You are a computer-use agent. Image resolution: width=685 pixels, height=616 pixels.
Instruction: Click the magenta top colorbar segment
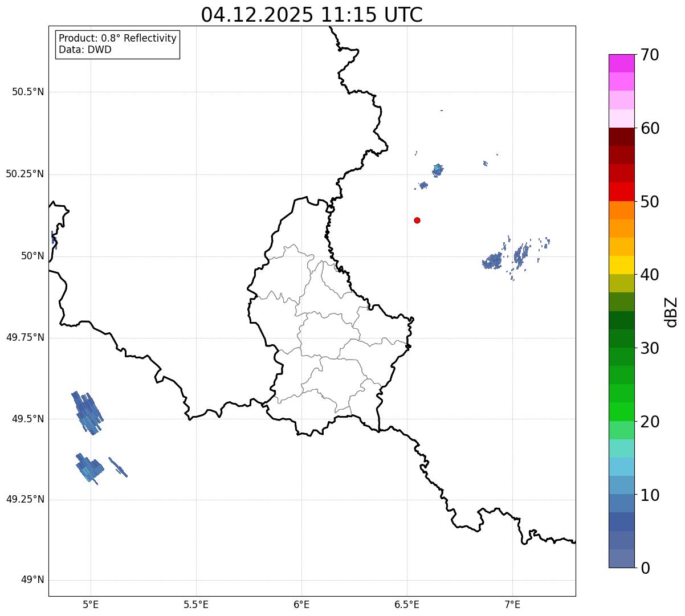tap(621, 63)
